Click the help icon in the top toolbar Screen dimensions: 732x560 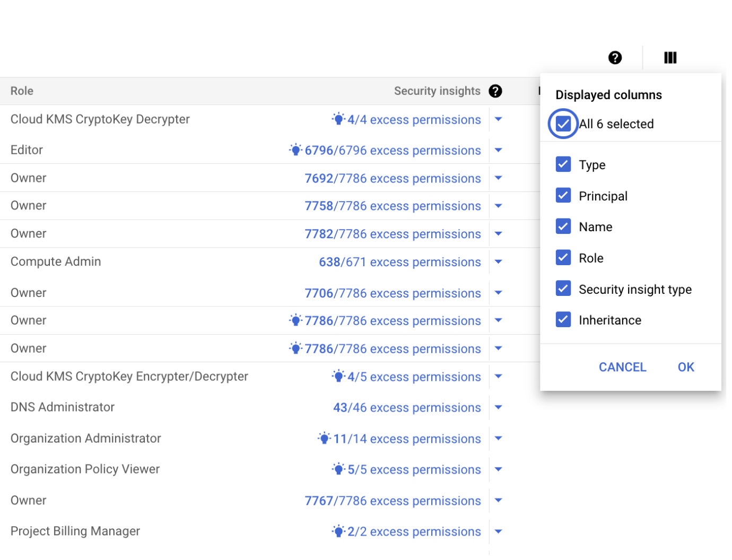click(x=615, y=58)
